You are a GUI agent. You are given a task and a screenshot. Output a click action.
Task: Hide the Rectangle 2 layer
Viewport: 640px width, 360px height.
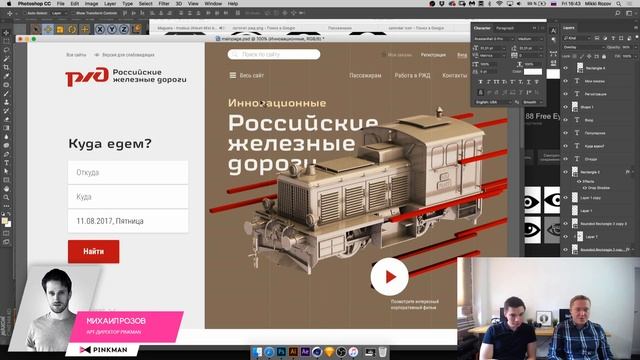tap(565, 172)
